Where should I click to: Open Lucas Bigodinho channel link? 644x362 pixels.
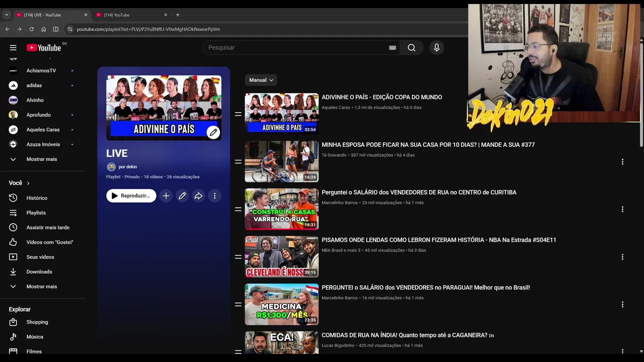click(x=339, y=346)
